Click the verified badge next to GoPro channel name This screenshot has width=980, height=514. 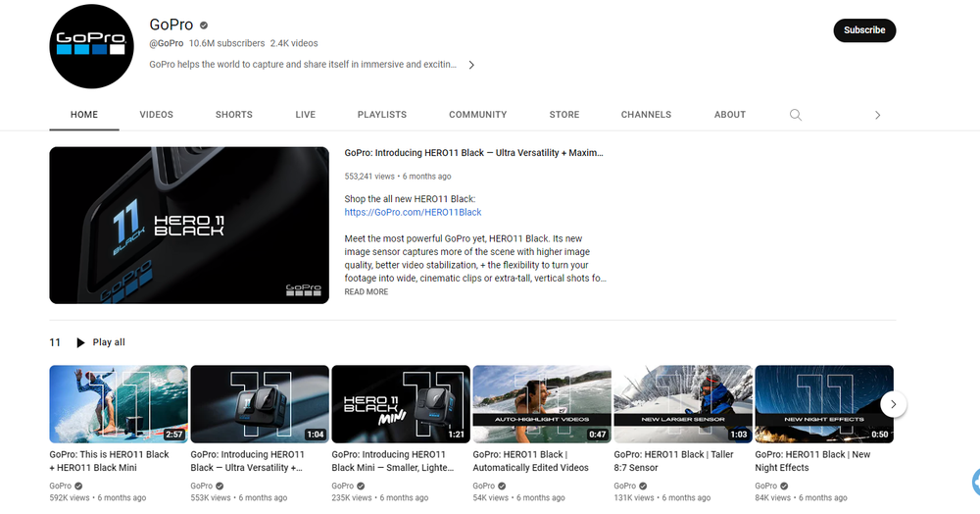pyautogui.click(x=204, y=26)
